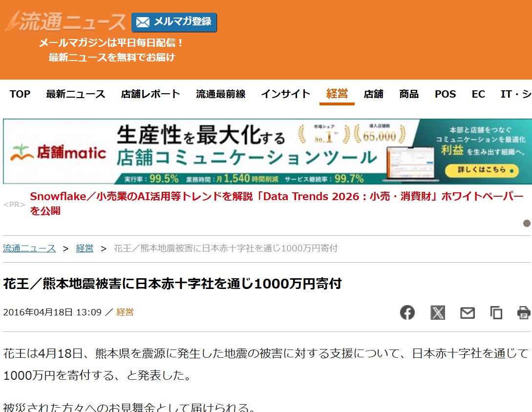Share article by email icon
The image size is (532, 412).
(x=467, y=312)
